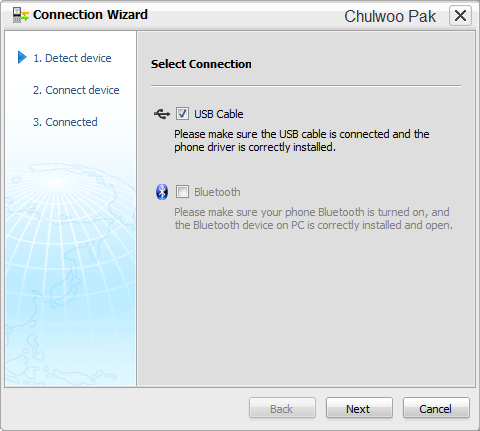The width and height of the screenshot is (480, 431).
Task: Click the disabled Back button
Action: [x=282, y=408]
